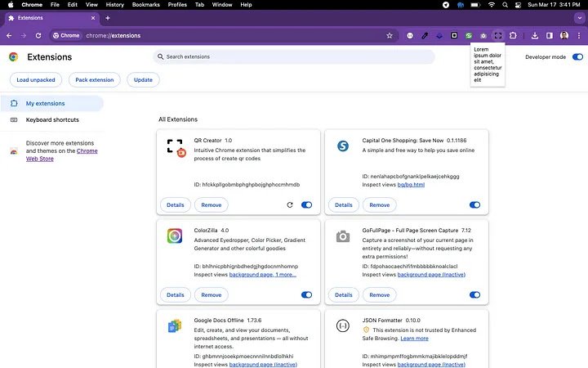
Task: Click the GoFullPage camera logo
Action: pos(343,236)
